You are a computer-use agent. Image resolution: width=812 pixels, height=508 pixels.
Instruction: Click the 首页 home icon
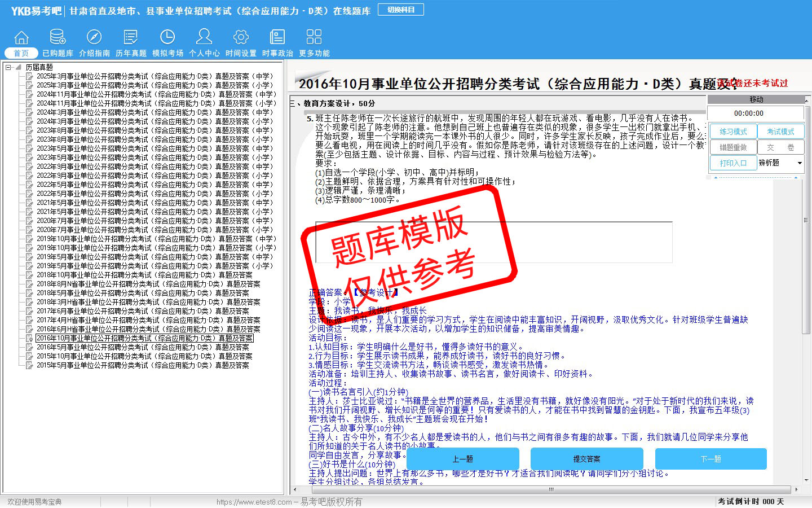click(x=21, y=38)
